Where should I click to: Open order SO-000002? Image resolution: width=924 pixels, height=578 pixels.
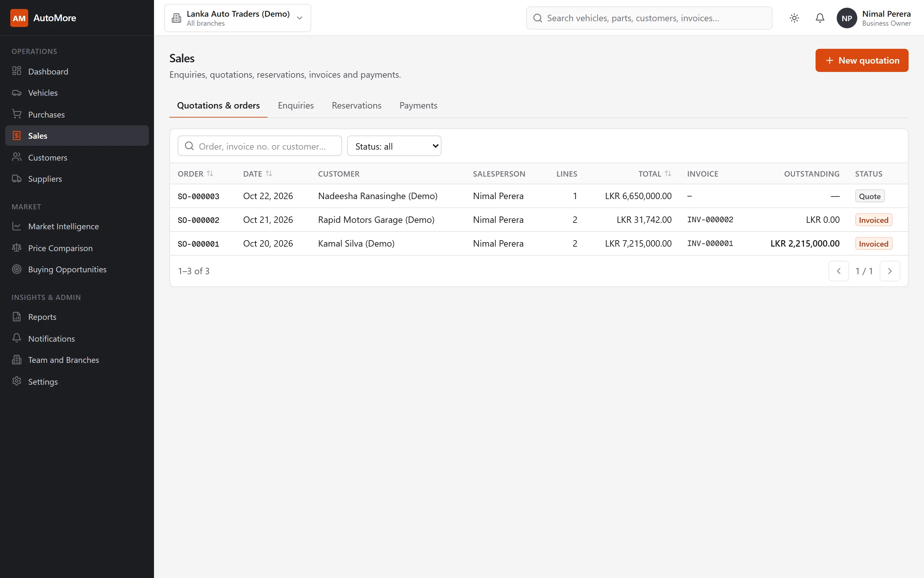click(x=199, y=220)
